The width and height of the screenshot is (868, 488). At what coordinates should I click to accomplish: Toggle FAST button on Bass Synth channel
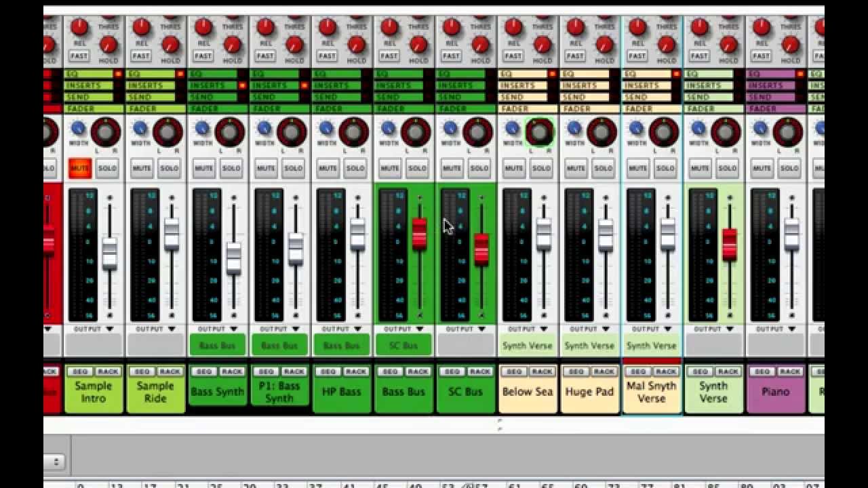click(x=203, y=56)
